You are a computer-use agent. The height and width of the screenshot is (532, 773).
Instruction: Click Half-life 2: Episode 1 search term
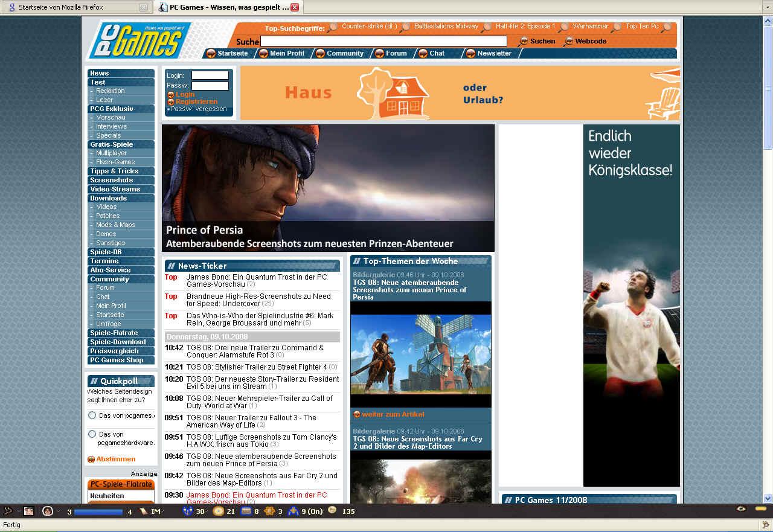click(525, 27)
